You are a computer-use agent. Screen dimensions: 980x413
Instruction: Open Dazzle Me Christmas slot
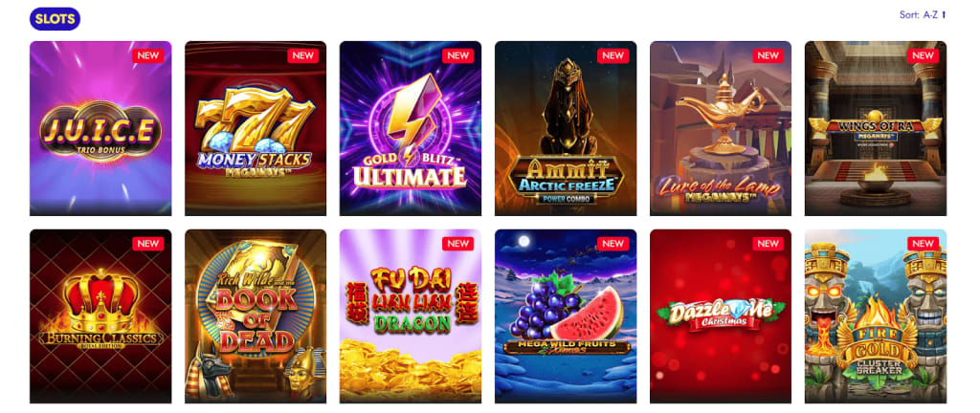tap(721, 316)
